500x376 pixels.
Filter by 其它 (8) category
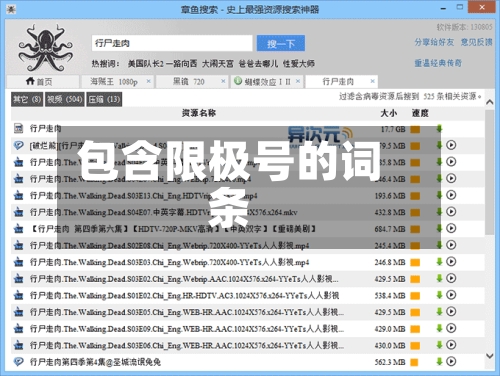coord(27,99)
